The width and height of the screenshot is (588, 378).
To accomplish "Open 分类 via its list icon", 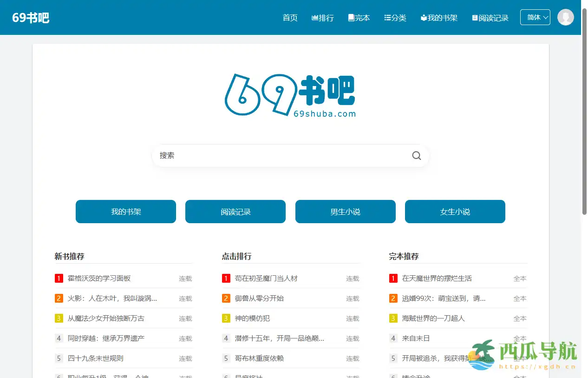I will (x=388, y=18).
